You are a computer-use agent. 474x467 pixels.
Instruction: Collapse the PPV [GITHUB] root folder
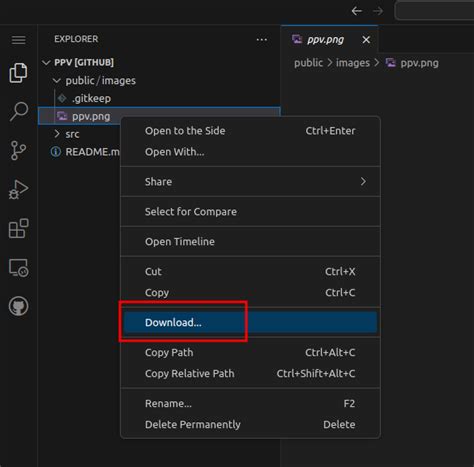coord(159,62)
